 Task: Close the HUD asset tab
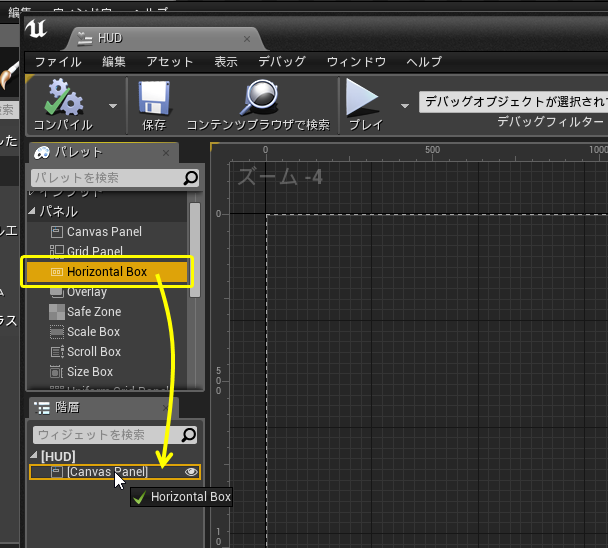pyautogui.click(x=247, y=39)
